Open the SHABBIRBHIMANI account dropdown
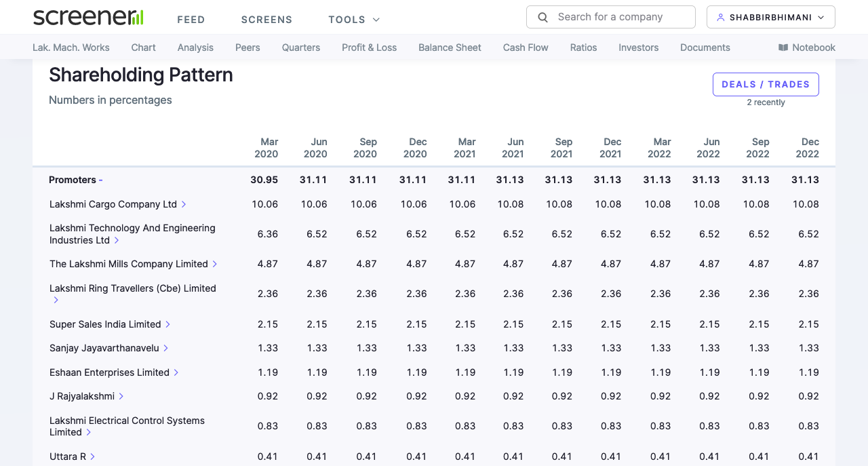The height and width of the screenshot is (466, 868). click(x=771, y=18)
